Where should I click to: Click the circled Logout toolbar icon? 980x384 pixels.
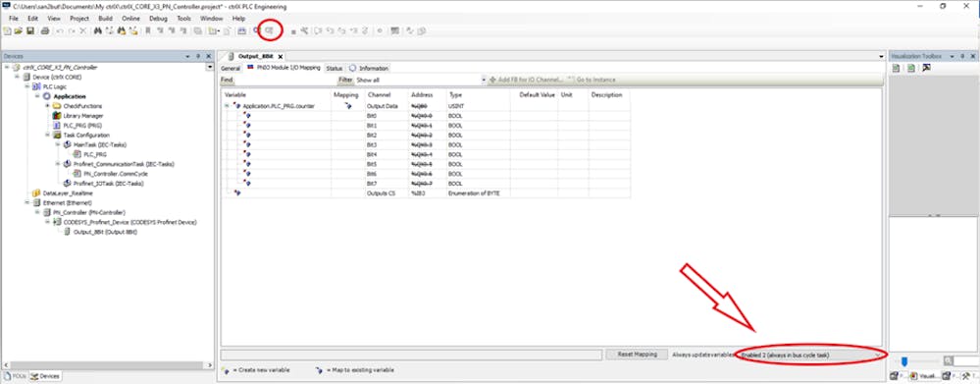pyautogui.click(x=270, y=30)
